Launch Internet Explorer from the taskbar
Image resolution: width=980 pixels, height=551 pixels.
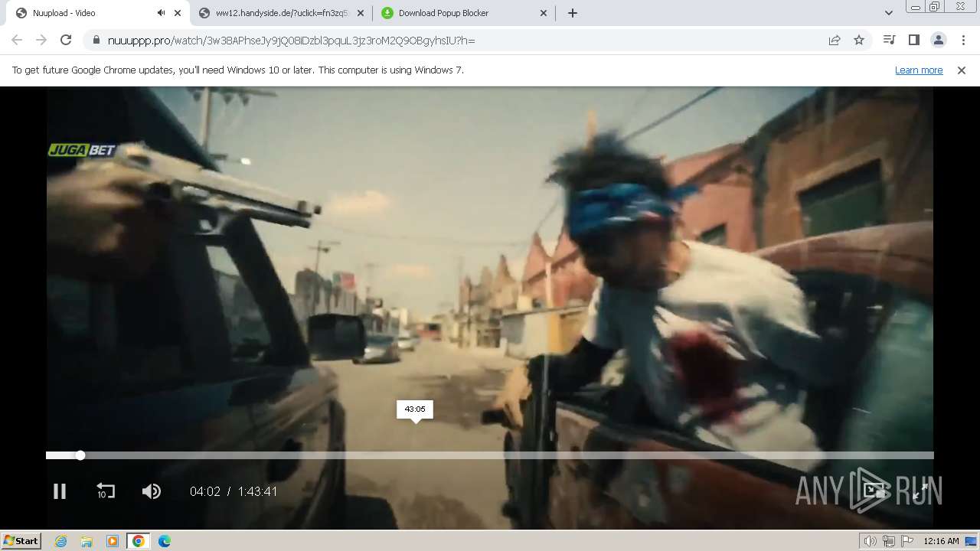[60, 541]
